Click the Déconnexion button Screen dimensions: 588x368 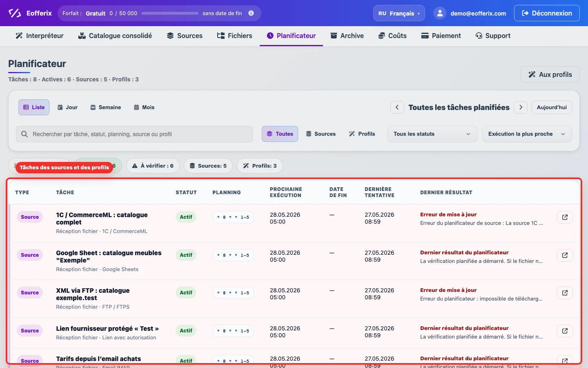click(x=547, y=13)
